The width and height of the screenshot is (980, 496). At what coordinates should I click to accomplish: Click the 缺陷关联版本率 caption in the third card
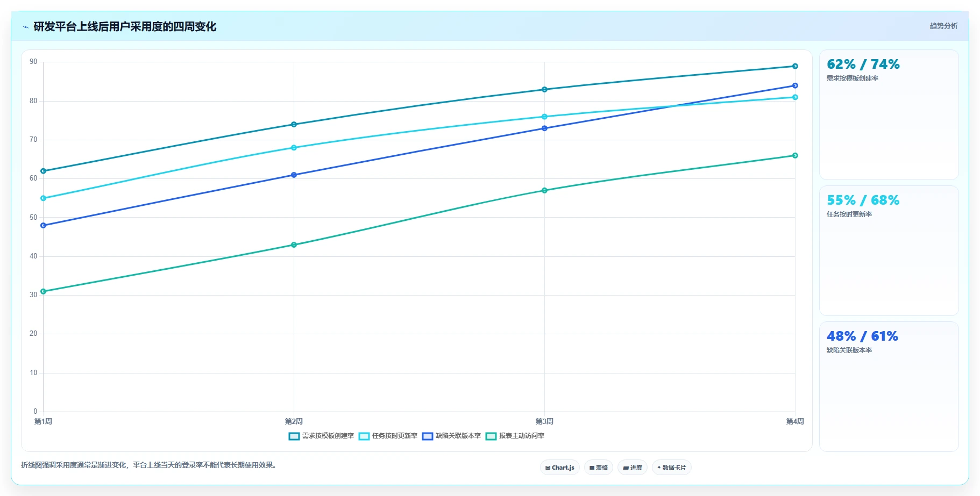[x=849, y=350]
